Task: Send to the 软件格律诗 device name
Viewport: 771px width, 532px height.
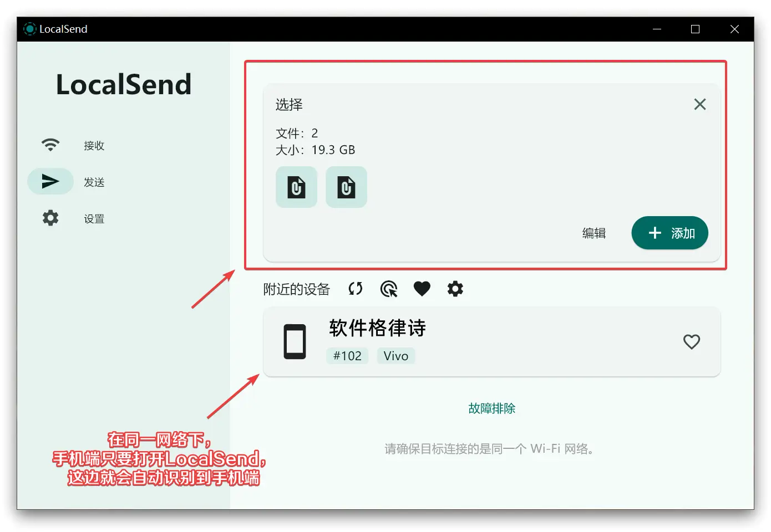Action: 377,328
